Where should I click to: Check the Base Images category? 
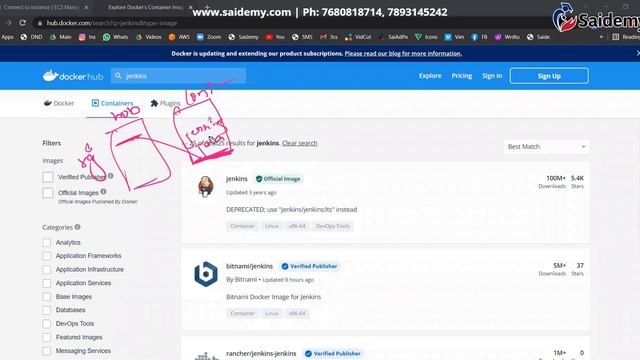(x=47, y=297)
